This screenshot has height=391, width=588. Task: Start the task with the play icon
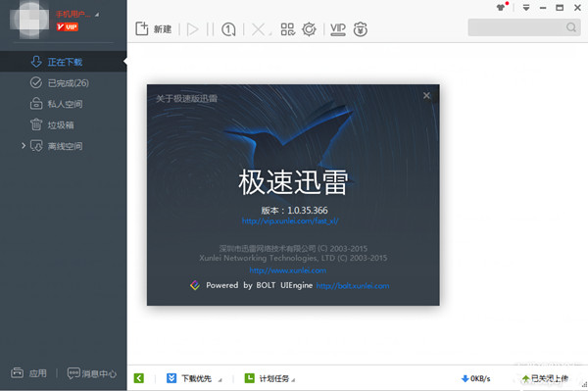192,29
